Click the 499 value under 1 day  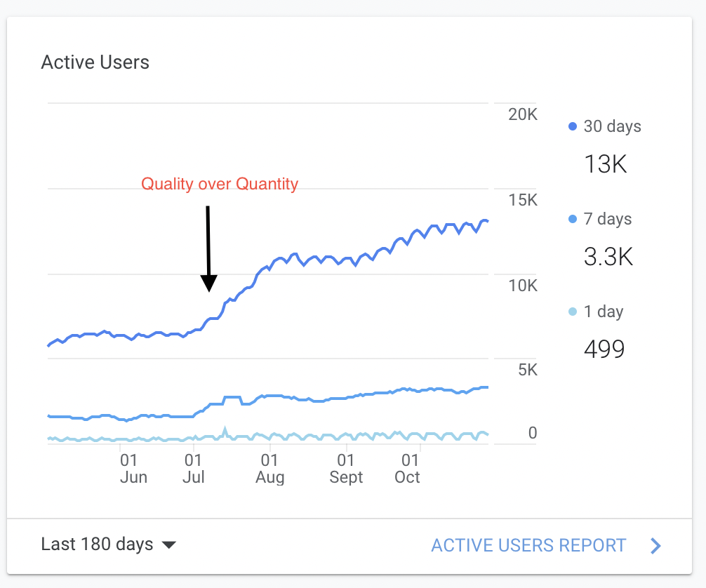(x=604, y=349)
